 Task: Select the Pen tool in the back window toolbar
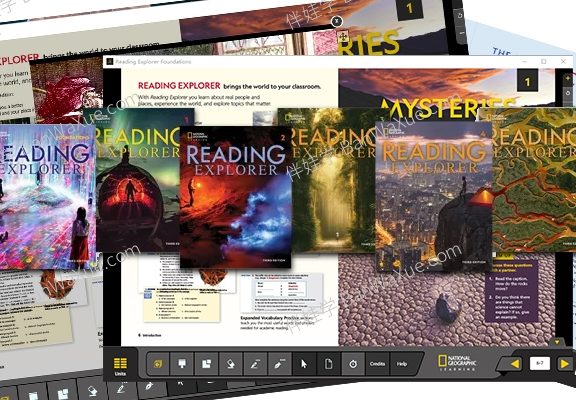pyautogui.click(x=121, y=388)
